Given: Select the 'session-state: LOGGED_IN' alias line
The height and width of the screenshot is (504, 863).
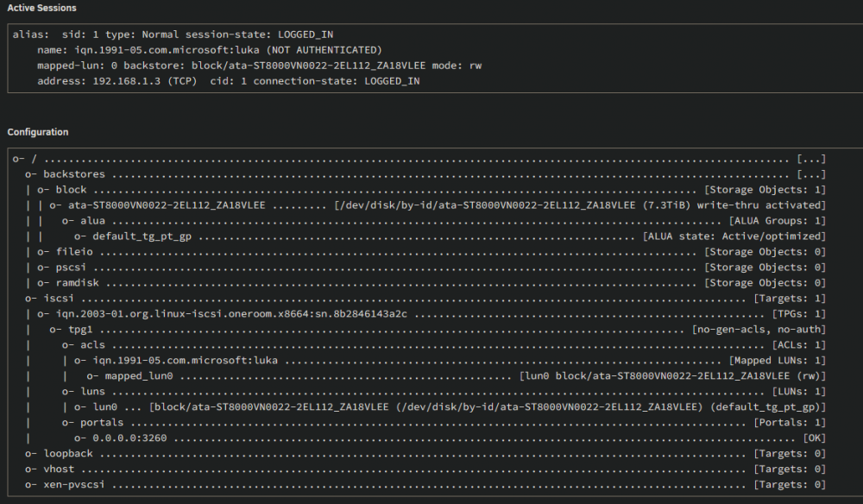Looking at the screenshot, I should 173,35.
